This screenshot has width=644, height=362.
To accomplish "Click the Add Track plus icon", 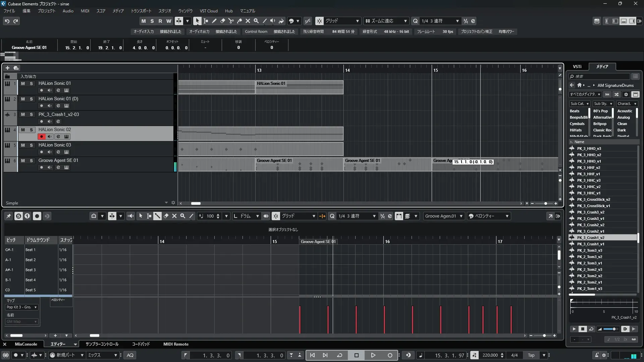I will [x=7, y=68].
